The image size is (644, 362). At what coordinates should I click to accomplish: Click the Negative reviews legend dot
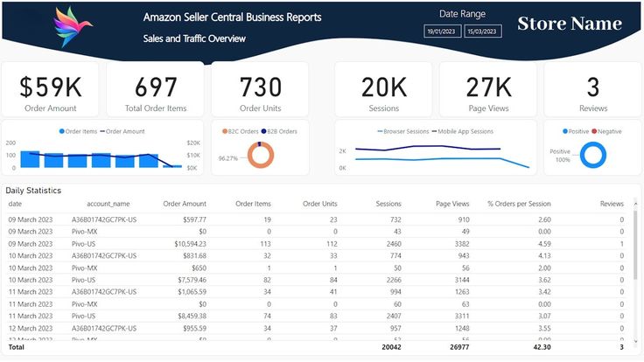[594, 131]
